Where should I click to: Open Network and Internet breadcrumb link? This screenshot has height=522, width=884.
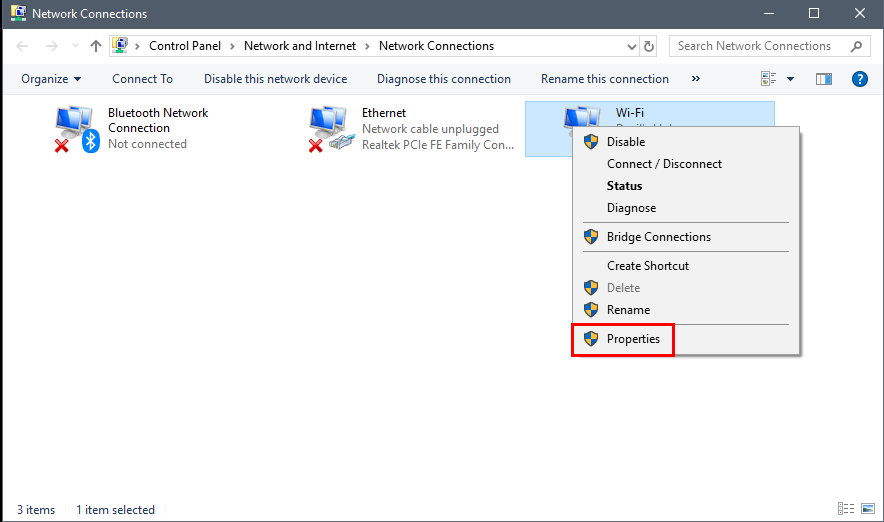point(299,46)
